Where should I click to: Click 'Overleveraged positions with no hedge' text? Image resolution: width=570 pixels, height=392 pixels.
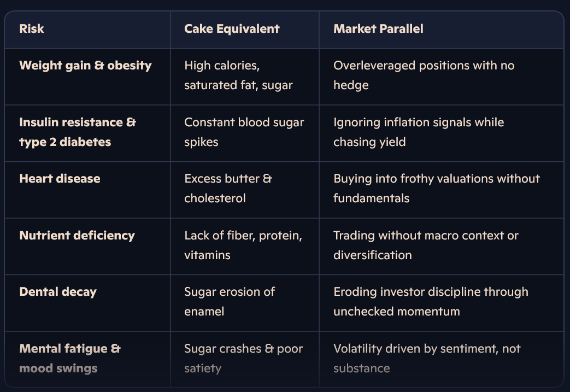(x=424, y=75)
